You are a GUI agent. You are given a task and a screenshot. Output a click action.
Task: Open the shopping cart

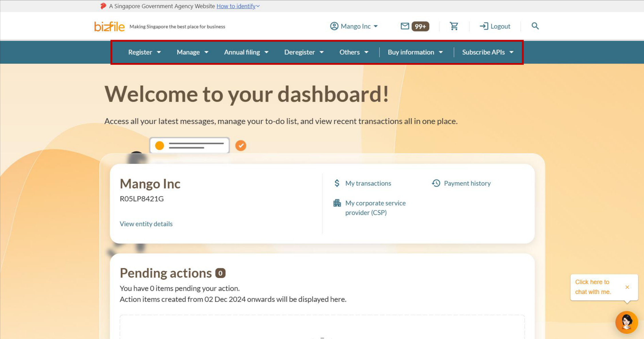click(x=454, y=26)
